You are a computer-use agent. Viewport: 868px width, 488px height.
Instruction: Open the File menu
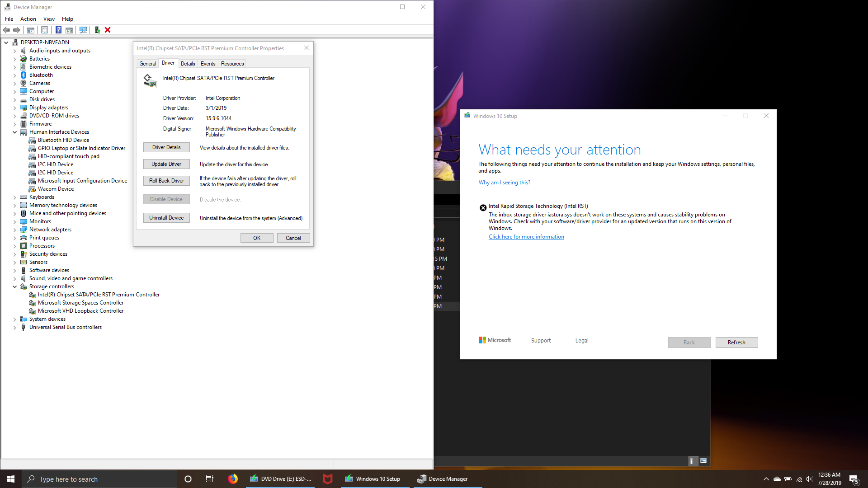(9, 19)
